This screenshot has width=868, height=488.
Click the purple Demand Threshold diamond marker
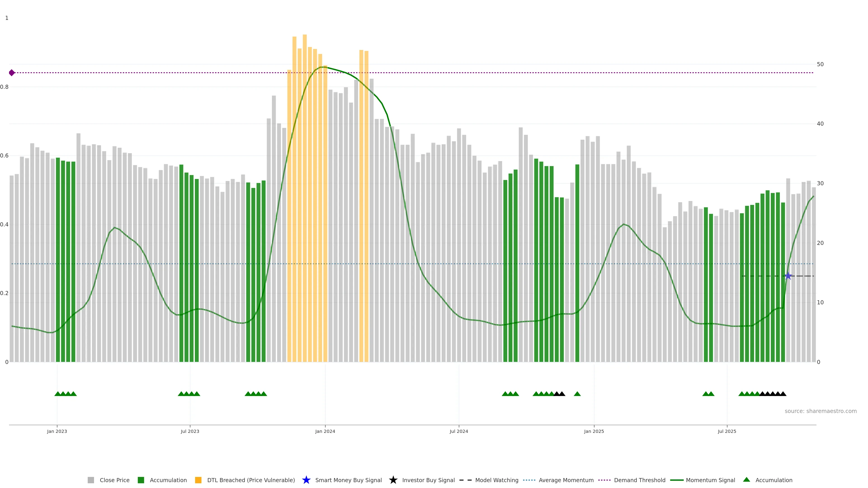pyautogui.click(x=12, y=73)
